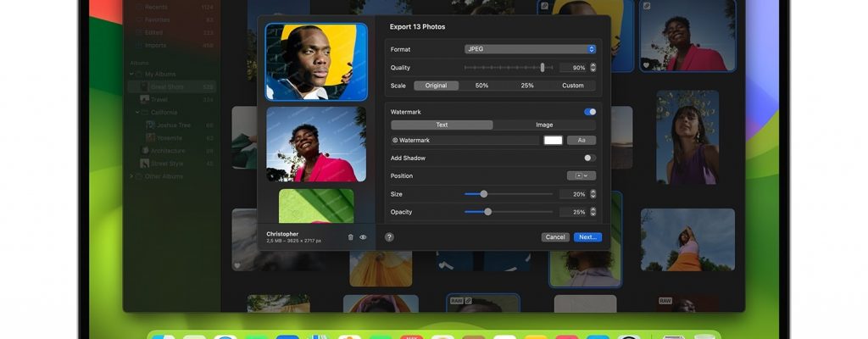Screen dimensions: 868x339
Task: Click the Aa font style button
Action: [x=581, y=140]
